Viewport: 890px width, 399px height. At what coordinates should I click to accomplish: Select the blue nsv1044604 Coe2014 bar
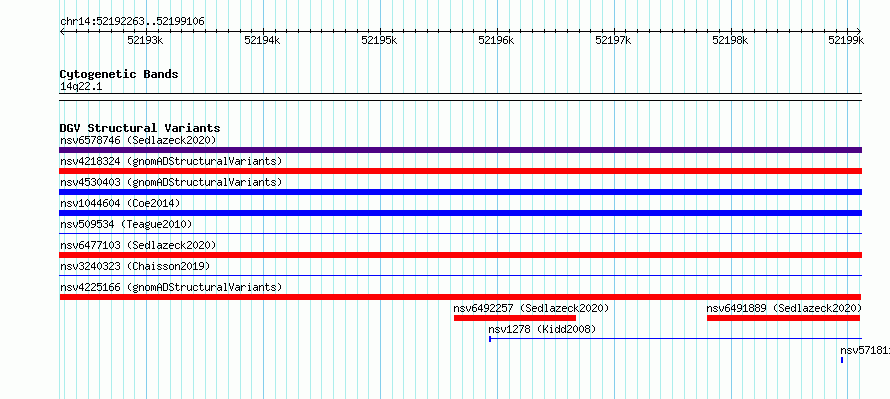460,213
